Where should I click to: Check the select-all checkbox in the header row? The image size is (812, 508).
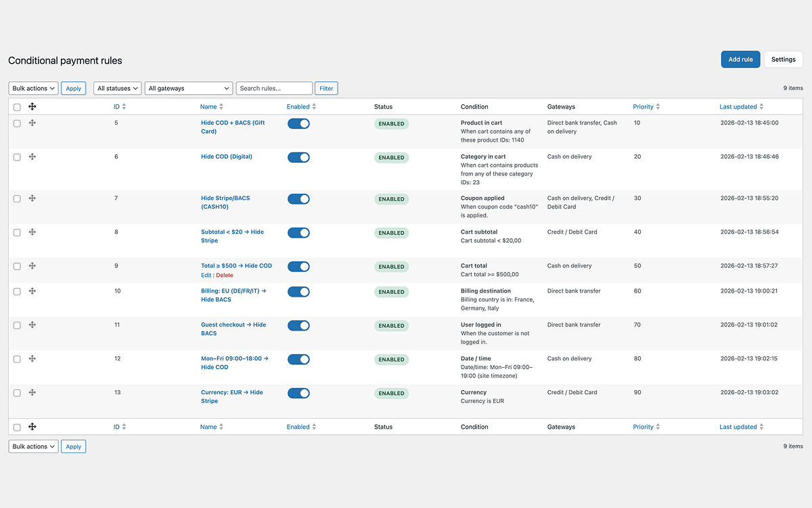(17, 106)
